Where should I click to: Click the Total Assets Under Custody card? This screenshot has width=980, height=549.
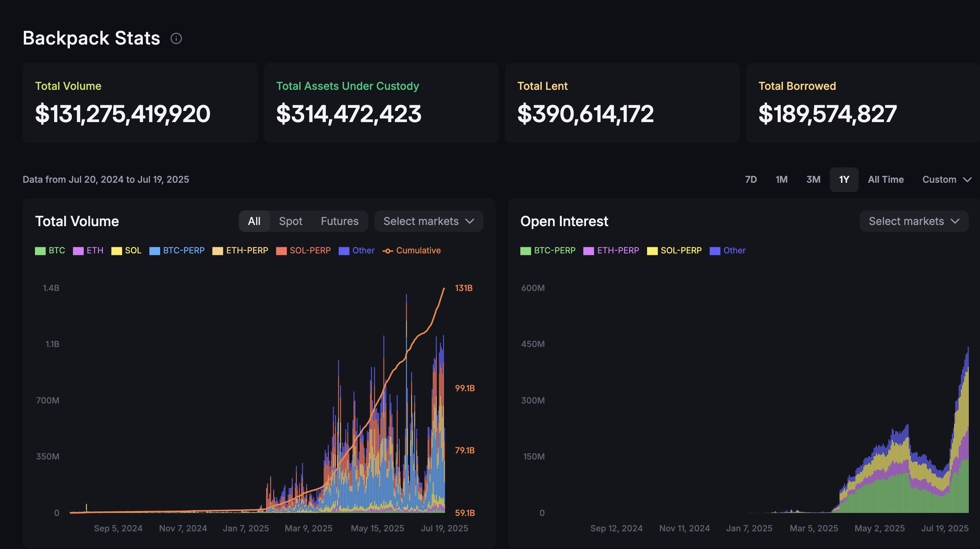381,103
